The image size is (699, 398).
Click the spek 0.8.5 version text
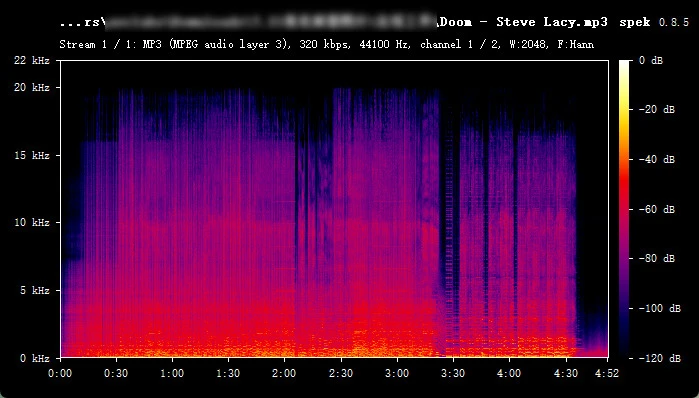click(654, 22)
